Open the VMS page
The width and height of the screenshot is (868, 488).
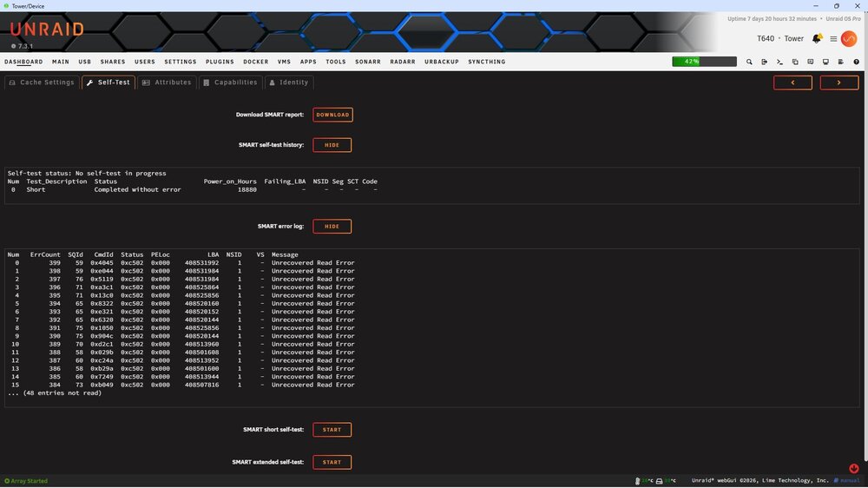coord(284,62)
